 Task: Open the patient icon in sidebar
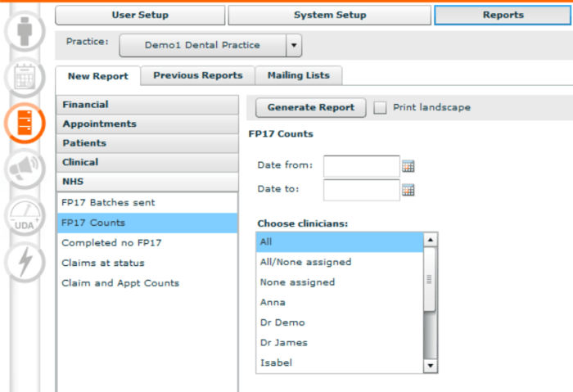[25, 30]
